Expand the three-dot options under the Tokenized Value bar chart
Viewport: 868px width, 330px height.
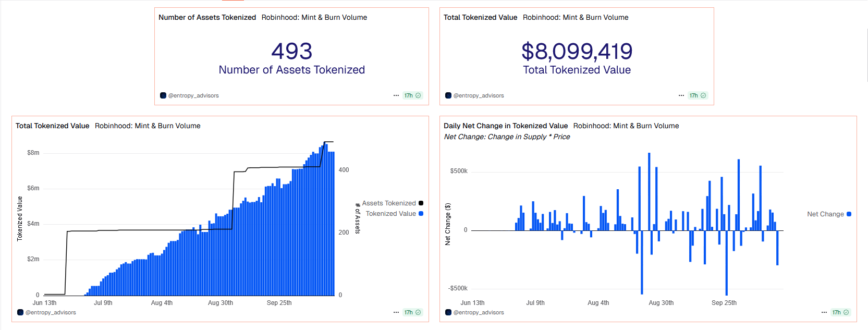tap(396, 312)
